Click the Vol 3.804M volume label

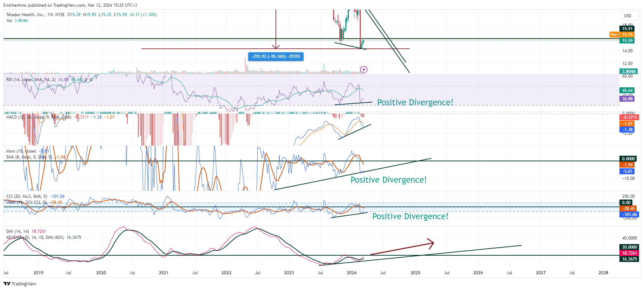[17, 21]
